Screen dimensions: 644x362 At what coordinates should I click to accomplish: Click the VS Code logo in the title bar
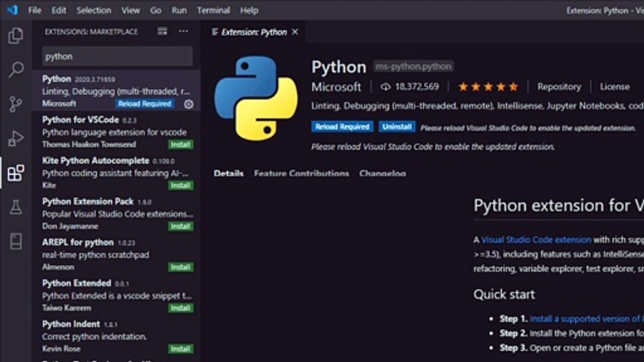13,10
